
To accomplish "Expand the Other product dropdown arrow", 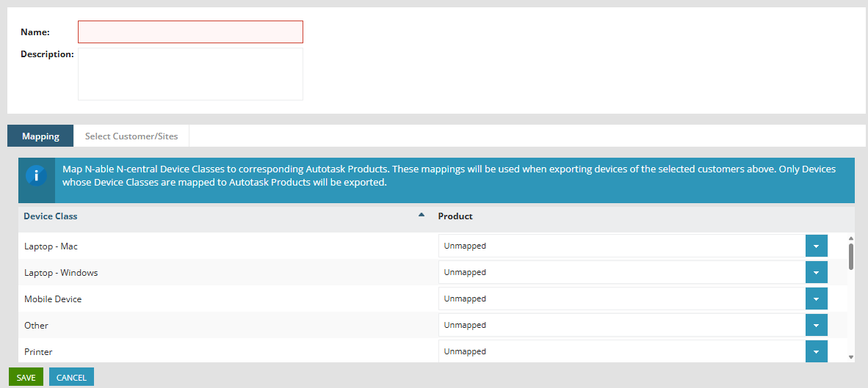I will pyautogui.click(x=816, y=326).
